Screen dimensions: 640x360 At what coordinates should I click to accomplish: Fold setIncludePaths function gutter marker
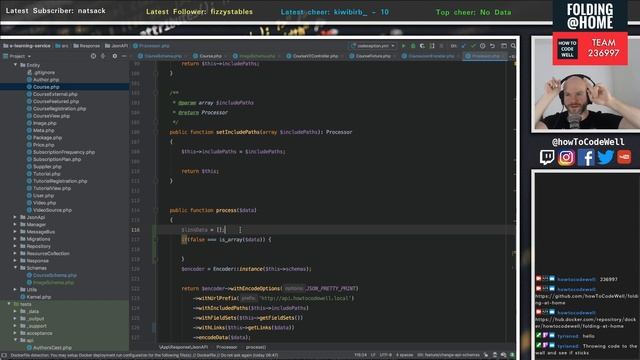pyautogui.click(x=156, y=132)
